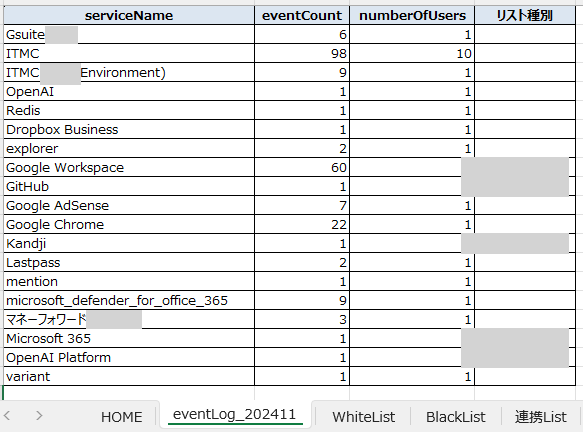Image resolution: width=583 pixels, height=433 pixels.
Task: Click eventCount 2 in the explorer row
Action: pyautogui.click(x=302, y=148)
